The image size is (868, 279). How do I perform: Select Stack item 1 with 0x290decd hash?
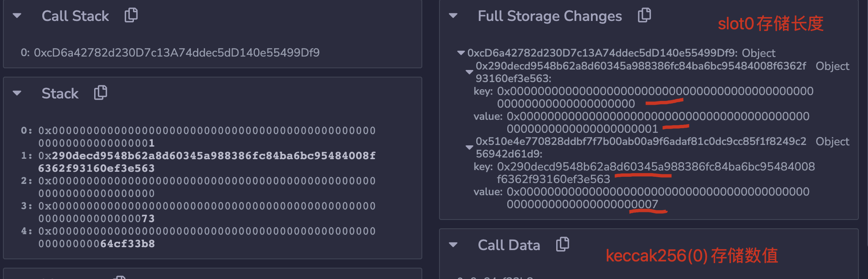tap(207, 162)
